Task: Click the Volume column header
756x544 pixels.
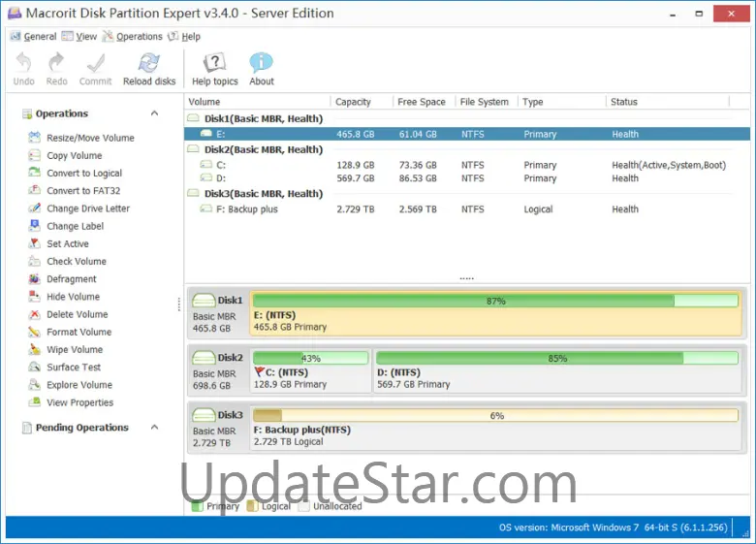Action: (x=258, y=102)
